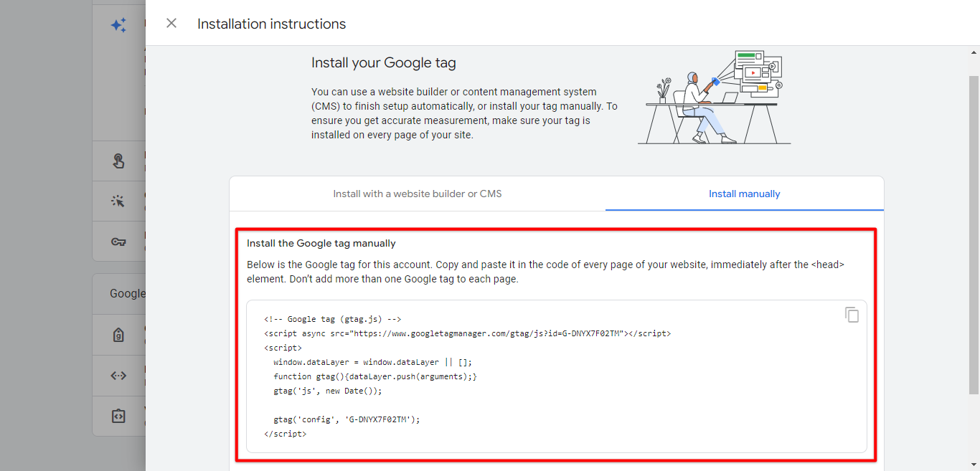Click the cursor click events icon
The height and width of the screenshot is (471, 980).
click(118, 201)
